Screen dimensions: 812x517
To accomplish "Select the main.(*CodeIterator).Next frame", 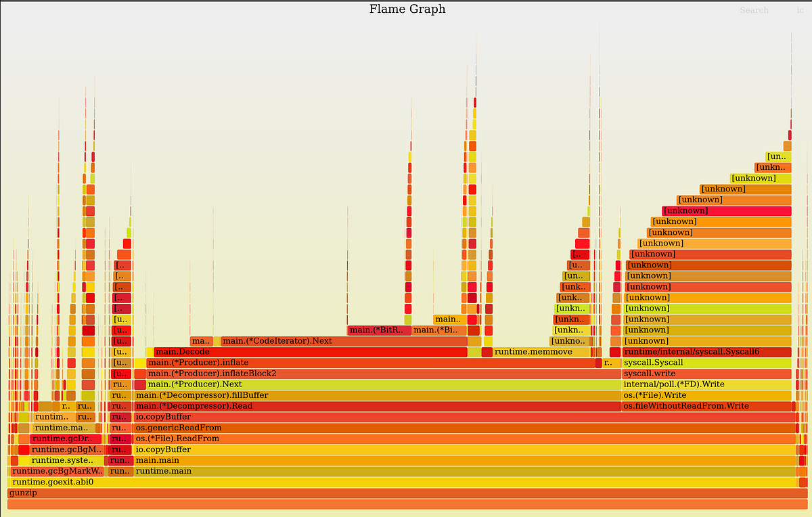I will [277, 340].
